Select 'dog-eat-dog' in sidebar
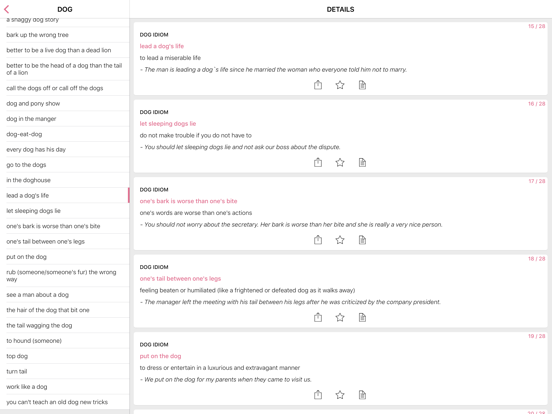Image resolution: width=552 pixels, height=414 pixels. coord(64,134)
